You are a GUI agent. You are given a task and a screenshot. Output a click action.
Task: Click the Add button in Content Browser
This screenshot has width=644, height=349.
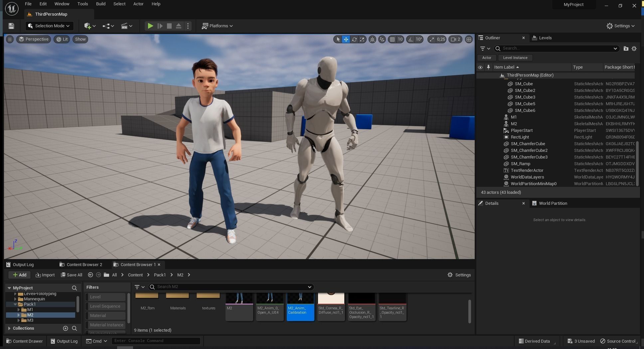[x=20, y=275]
